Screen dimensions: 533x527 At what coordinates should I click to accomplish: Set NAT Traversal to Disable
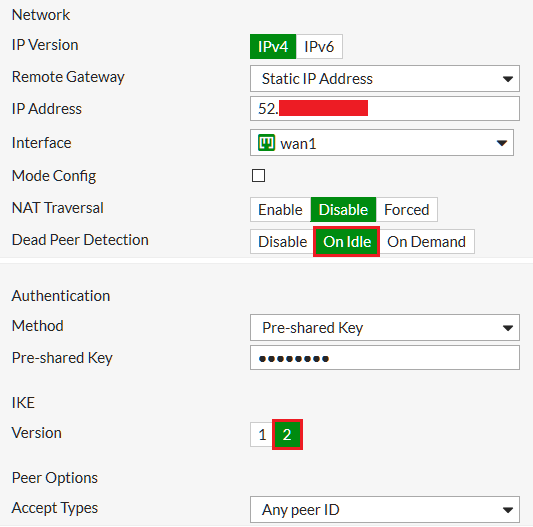pyautogui.click(x=343, y=209)
